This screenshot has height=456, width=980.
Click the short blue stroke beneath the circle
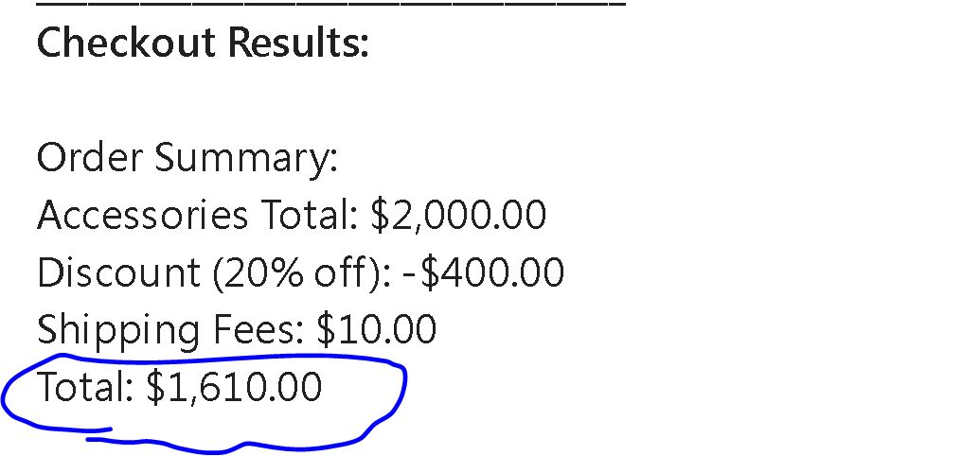(x=99, y=435)
